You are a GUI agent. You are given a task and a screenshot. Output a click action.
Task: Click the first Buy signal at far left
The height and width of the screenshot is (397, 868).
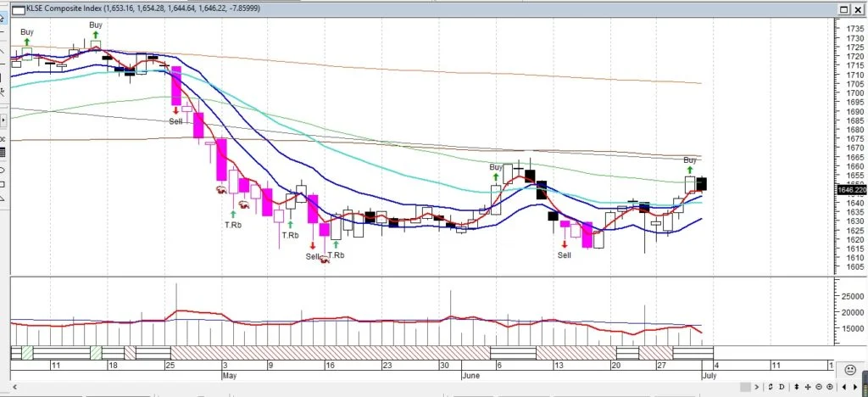click(x=26, y=32)
